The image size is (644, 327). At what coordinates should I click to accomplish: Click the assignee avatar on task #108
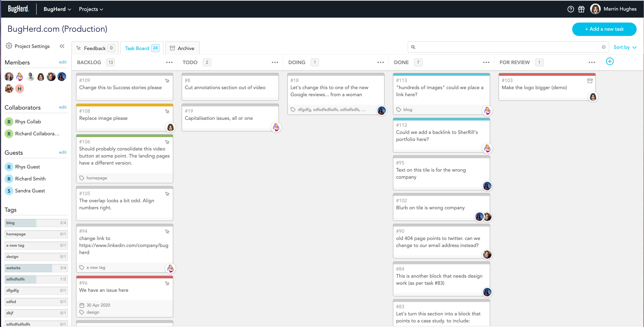point(170,127)
